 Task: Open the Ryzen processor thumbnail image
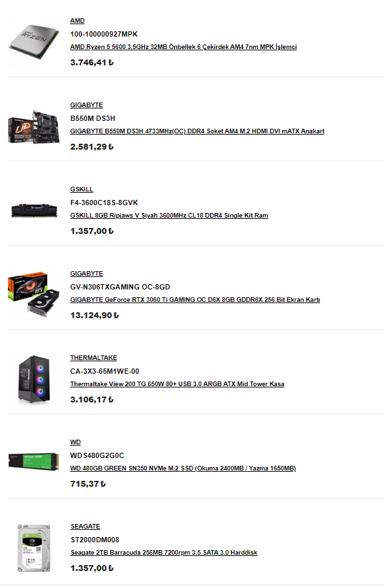(x=34, y=42)
